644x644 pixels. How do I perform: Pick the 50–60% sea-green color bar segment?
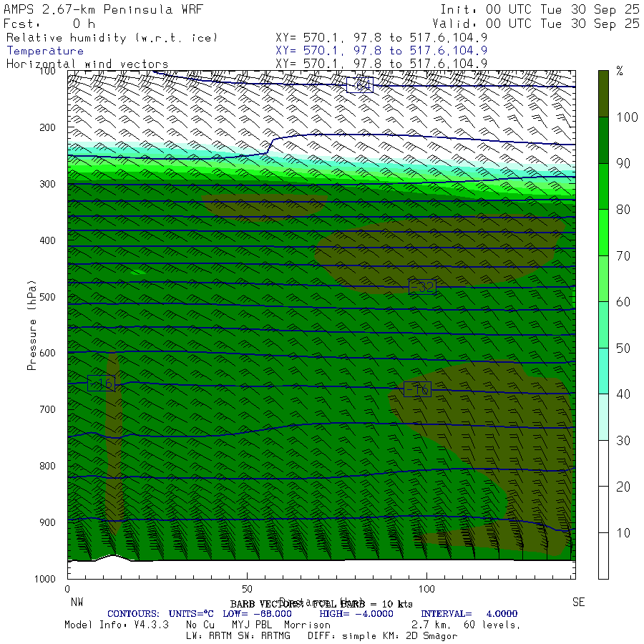click(603, 325)
